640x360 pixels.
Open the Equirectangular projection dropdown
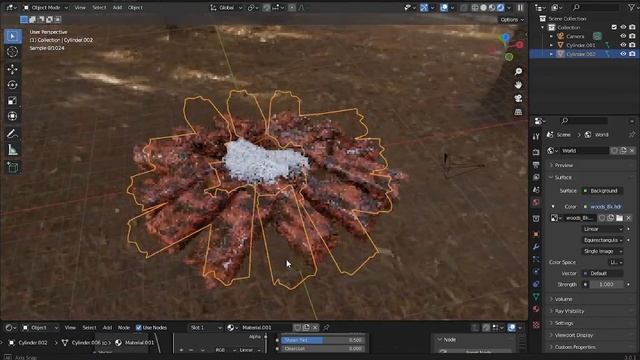click(602, 240)
